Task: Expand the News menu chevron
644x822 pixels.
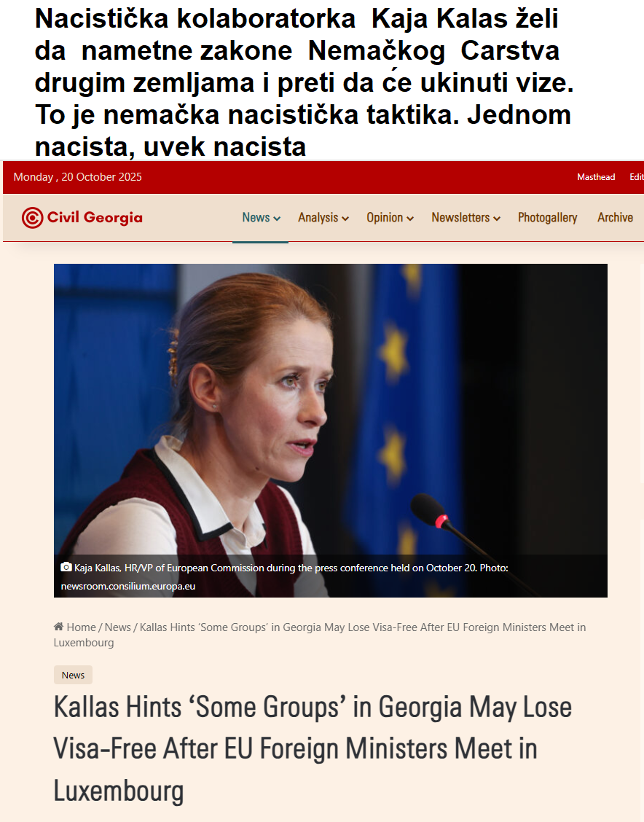Action: pos(277,218)
